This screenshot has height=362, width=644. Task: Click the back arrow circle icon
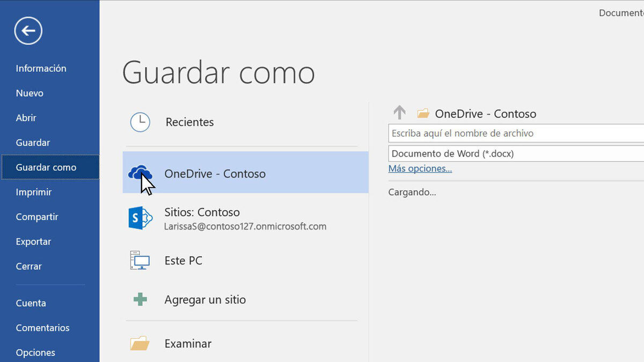click(28, 31)
